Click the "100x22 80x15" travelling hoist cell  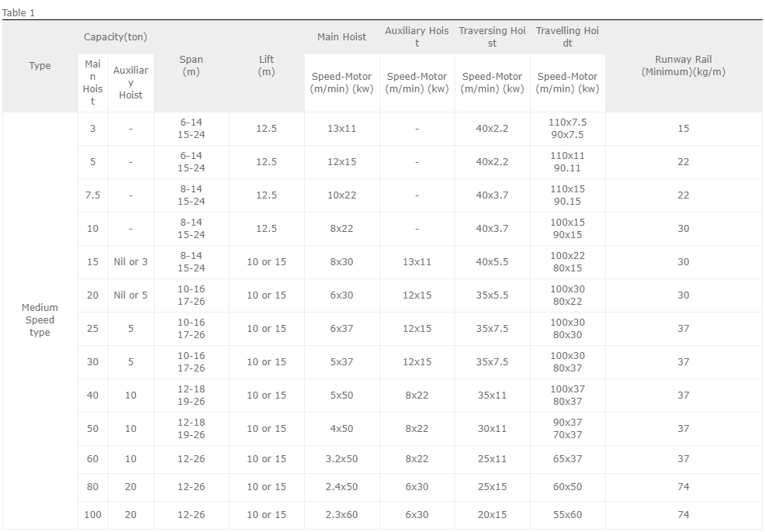pos(567,262)
